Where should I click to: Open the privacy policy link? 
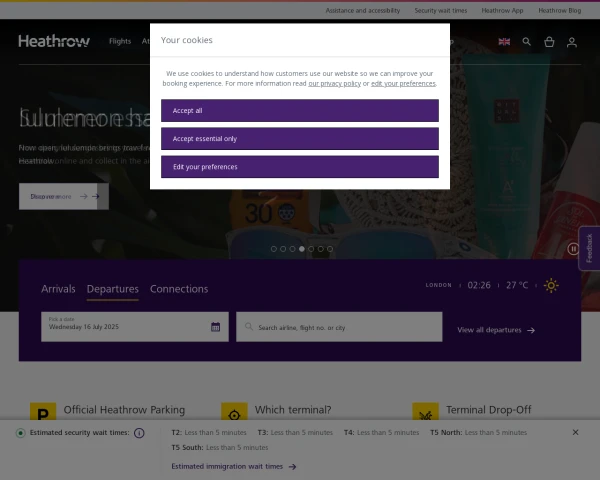pos(334,83)
